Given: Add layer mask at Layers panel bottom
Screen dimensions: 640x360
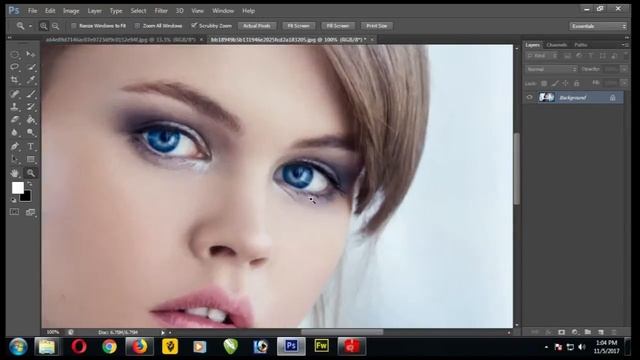Looking at the screenshot, I should click(562, 332).
